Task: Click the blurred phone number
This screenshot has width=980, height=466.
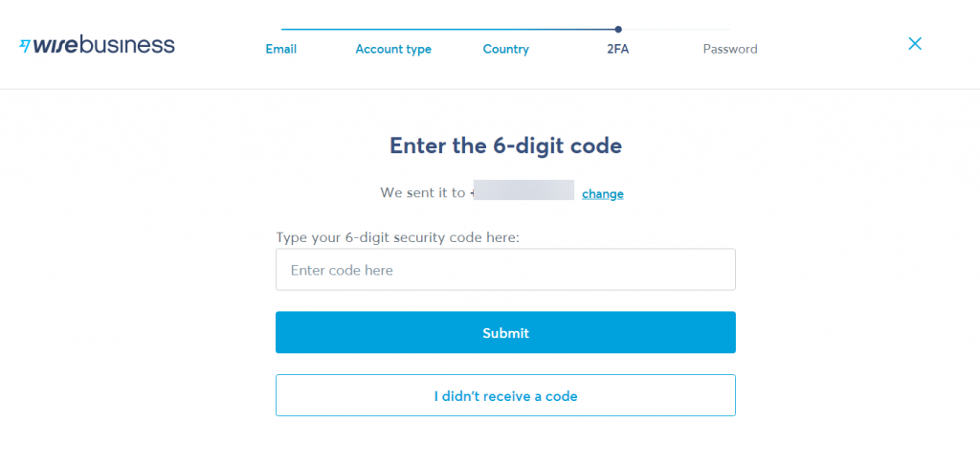Action: tap(523, 191)
